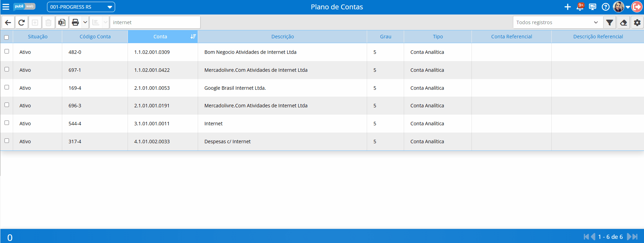This screenshot has height=243, width=644.
Task: Select the row with code 482-0
Action: (7, 51)
